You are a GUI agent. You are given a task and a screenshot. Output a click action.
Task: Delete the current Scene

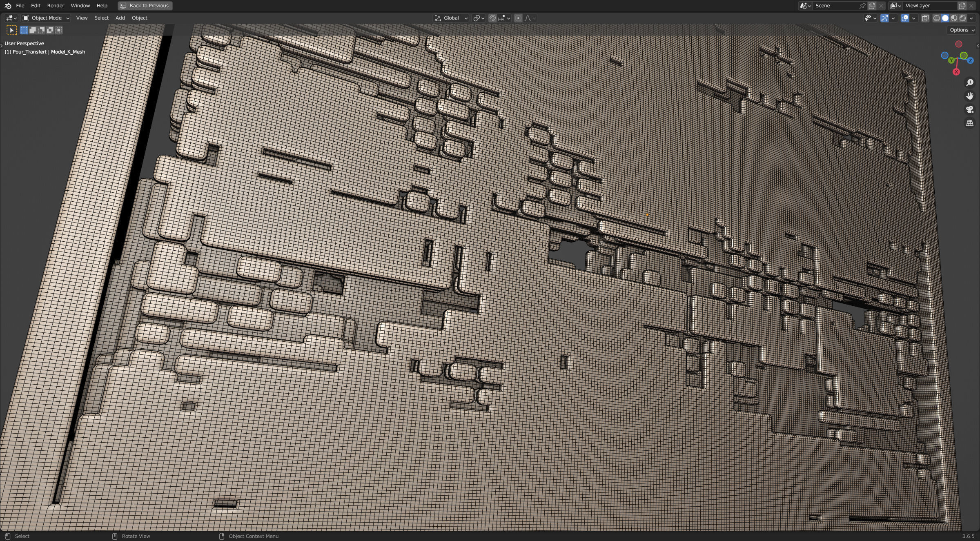click(x=881, y=6)
